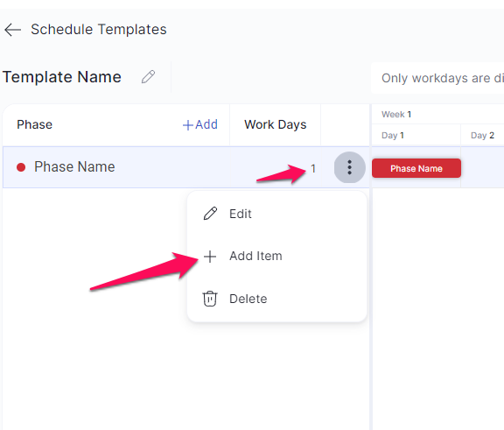Click the plus icon next to Add Item
The height and width of the screenshot is (430, 504).
[210, 257]
